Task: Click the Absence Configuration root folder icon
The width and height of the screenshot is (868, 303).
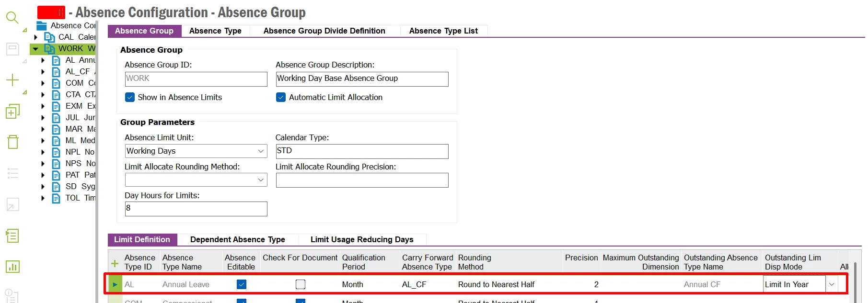Action: click(x=42, y=26)
